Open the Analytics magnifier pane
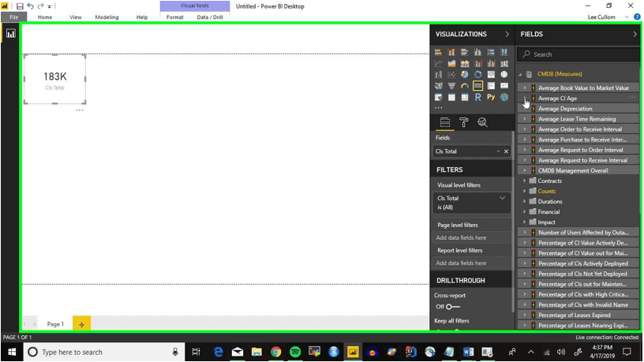The image size is (644, 362). (482, 122)
